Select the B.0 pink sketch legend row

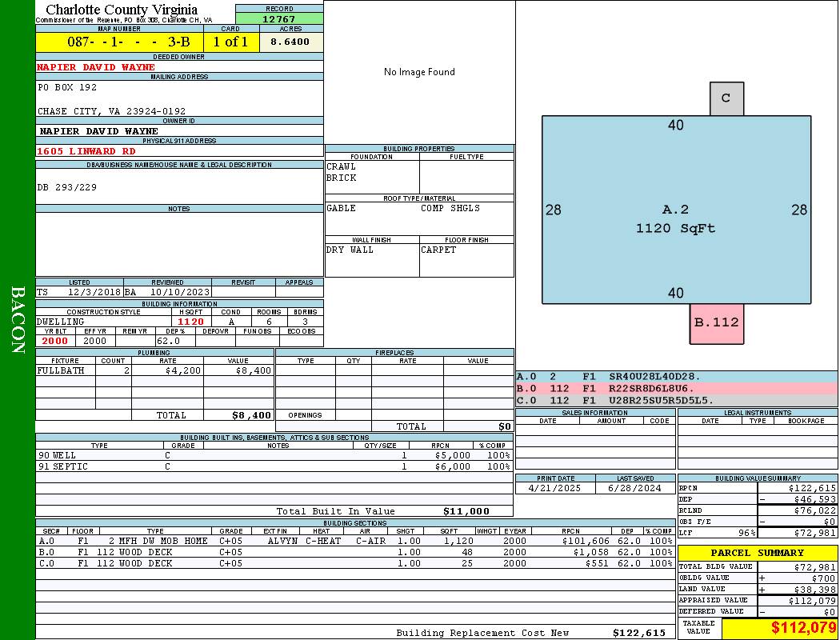[x=676, y=388]
